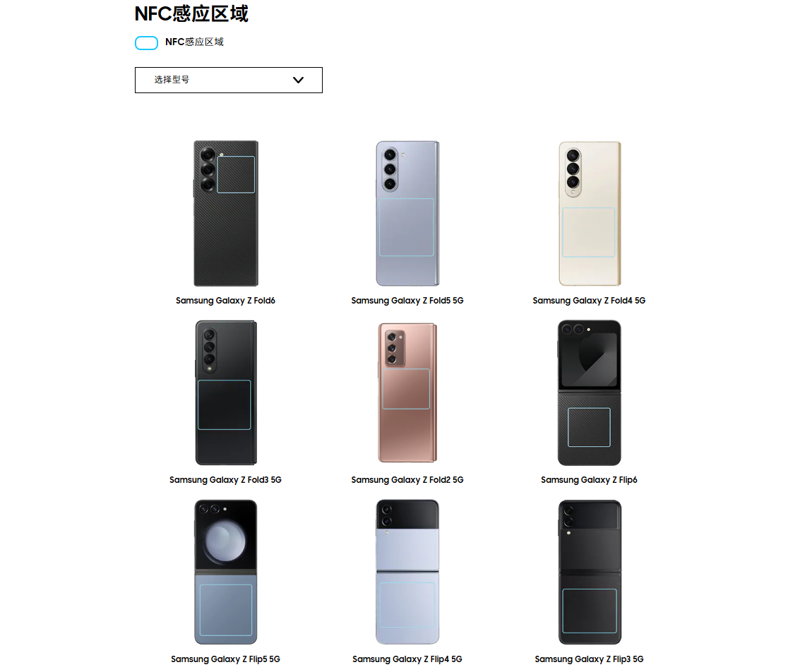Select the Galaxy Z Fold2 5G phone image
This screenshot has width=800, height=672.
click(x=407, y=392)
